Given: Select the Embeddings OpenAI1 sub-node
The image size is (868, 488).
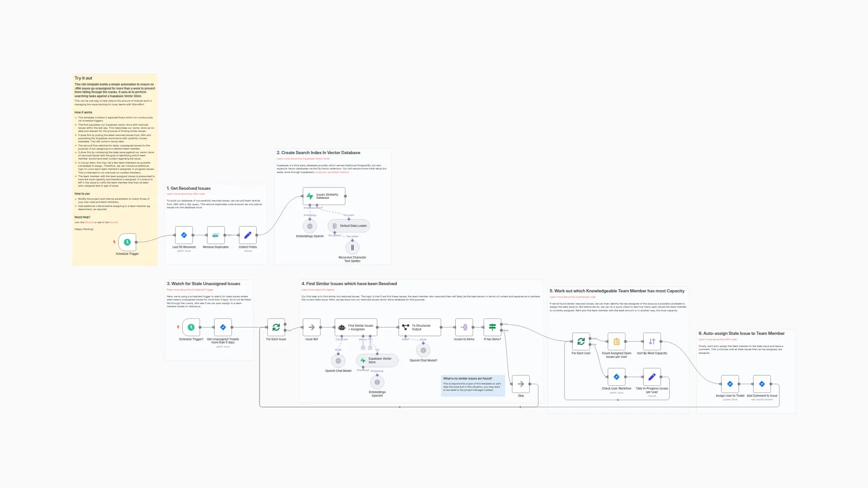Looking at the screenshot, I should point(377,382).
